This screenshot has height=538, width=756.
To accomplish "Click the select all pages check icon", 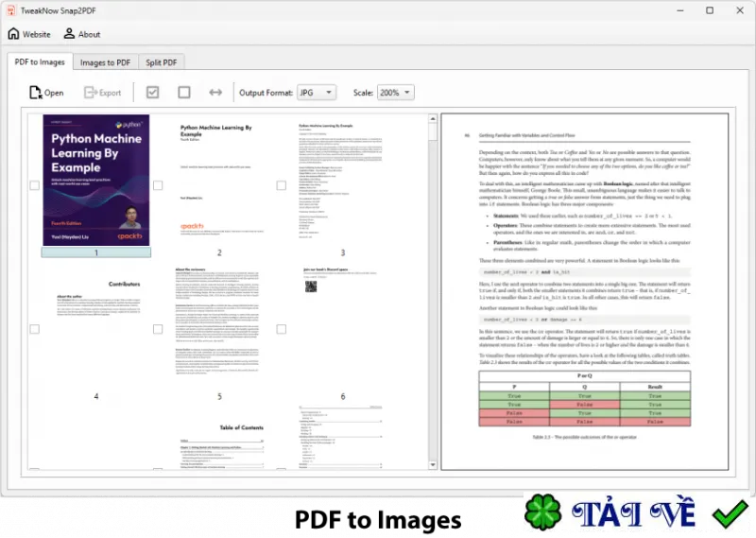I will tap(152, 92).
